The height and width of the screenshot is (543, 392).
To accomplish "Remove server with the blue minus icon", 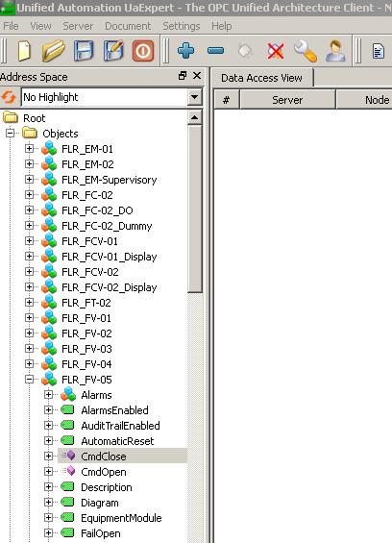I will (215, 51).
